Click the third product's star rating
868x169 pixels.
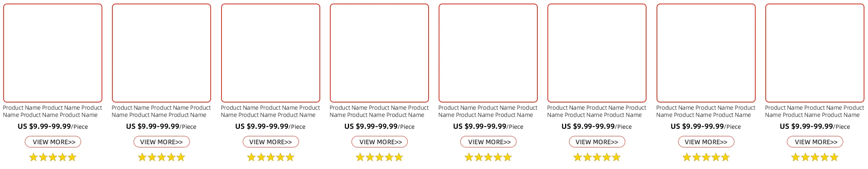click(x=271, y=157)
